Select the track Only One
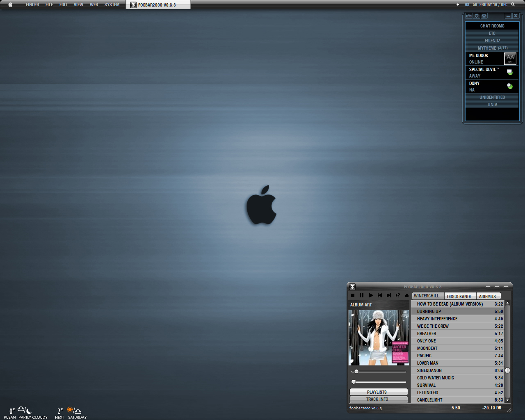 pyautogui.click(x=458, y=341)
